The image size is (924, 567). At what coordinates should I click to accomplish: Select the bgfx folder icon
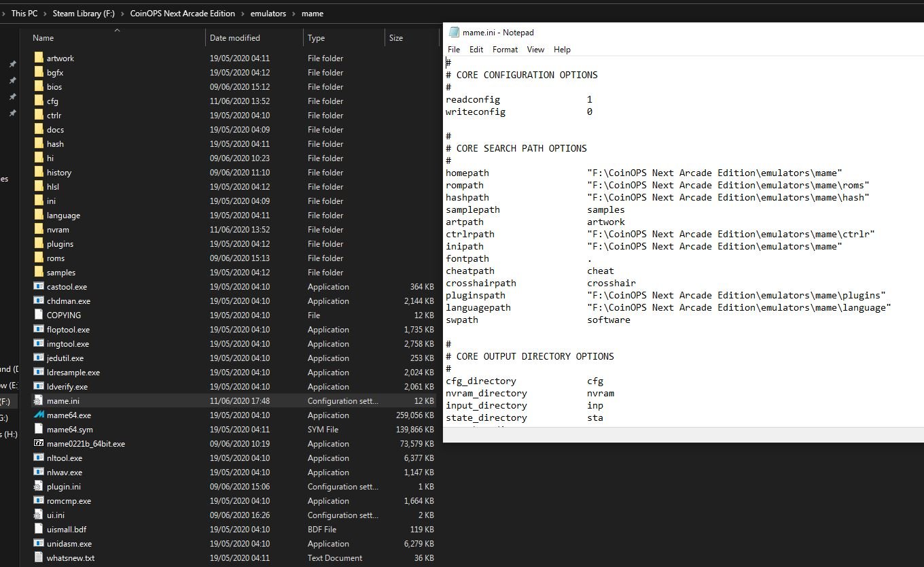pyautogui.click(x=39, y=72)
